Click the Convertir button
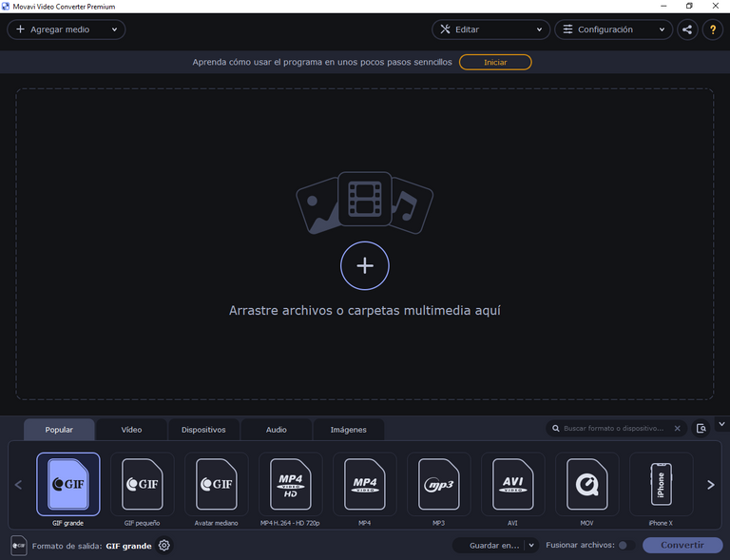The width and height of the screenshot is (730, 560). 682,545
